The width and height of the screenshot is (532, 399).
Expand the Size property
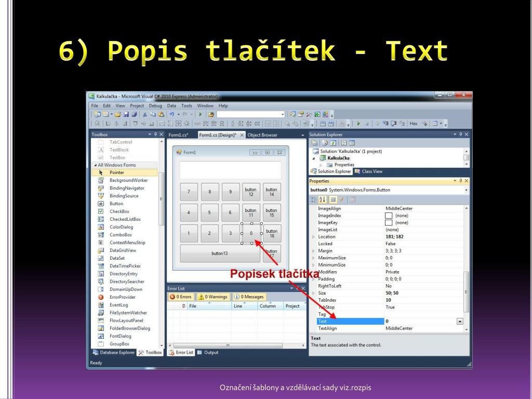[x=313, y=293]
